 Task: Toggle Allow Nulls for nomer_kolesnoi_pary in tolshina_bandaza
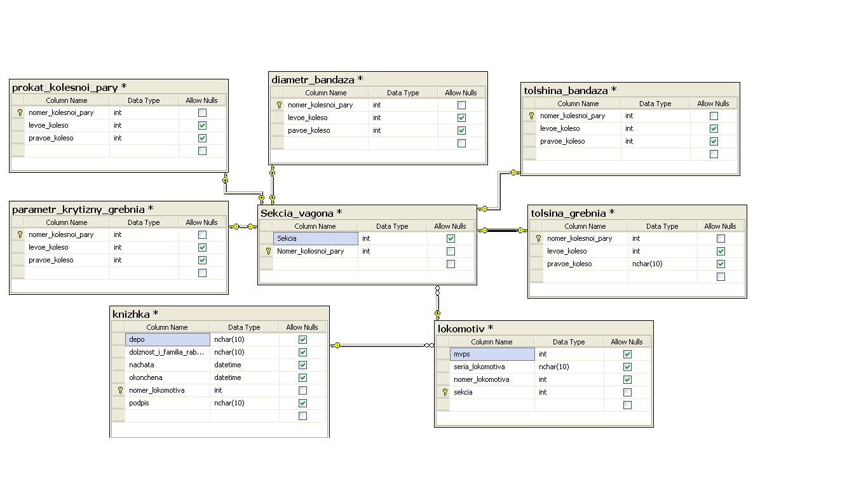click(x=714, y=116)
